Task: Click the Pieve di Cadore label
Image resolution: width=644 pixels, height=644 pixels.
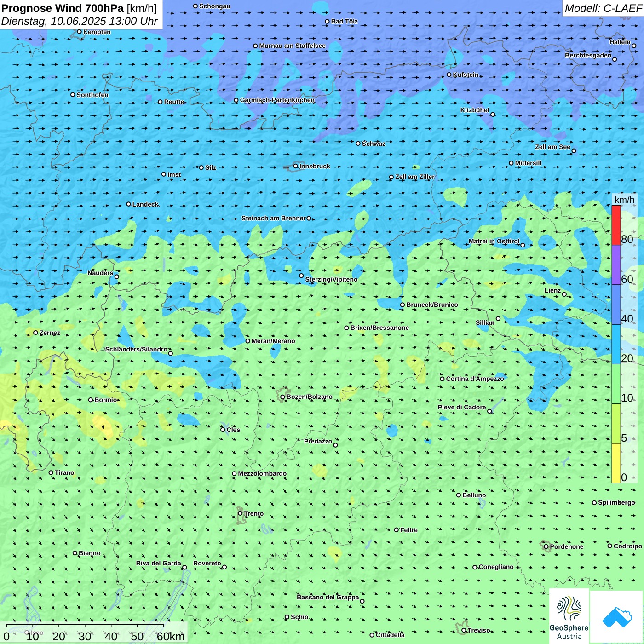Action: [x=462, y=407]
